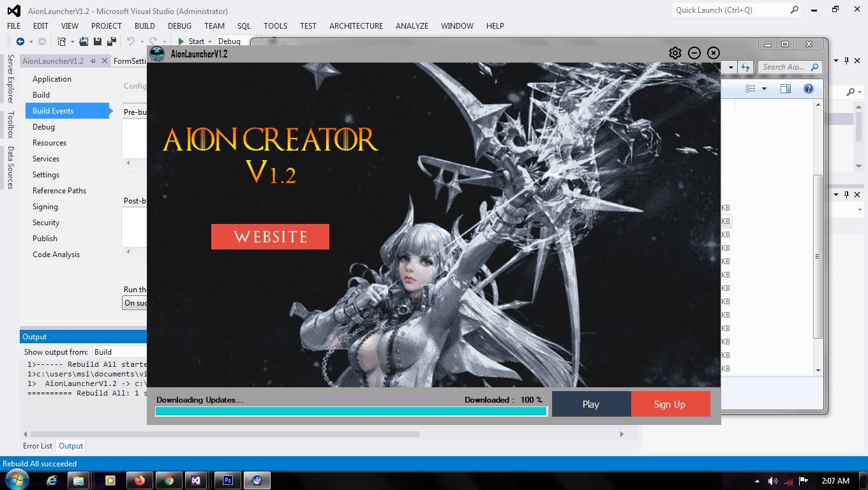The height and width of the screenshot is (490, 868).
Task: Open the DEBUG menu
Action: tap(179, 26)
